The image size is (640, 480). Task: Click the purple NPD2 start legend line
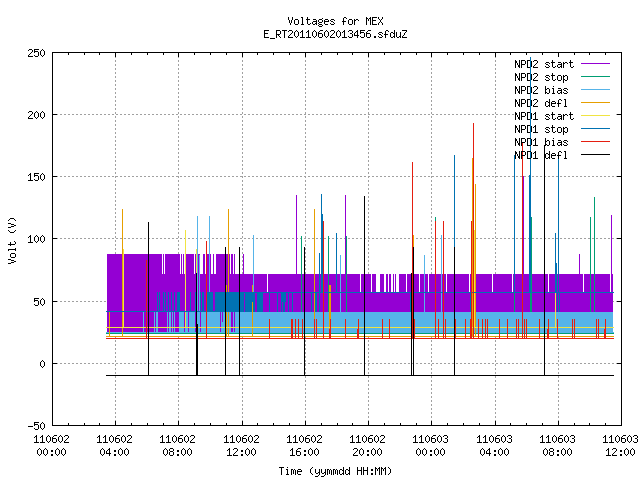coord(596,64)
